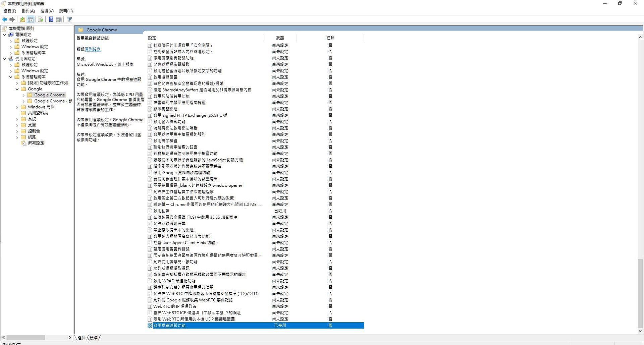
Task: Click the Export List toolbar icon
Action: coord(40,19)
